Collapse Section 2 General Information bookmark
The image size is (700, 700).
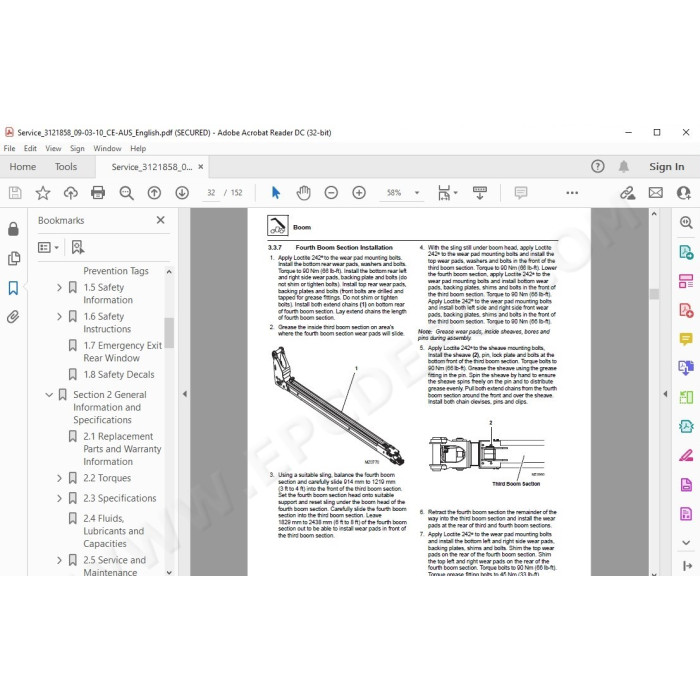pos(49,395)
